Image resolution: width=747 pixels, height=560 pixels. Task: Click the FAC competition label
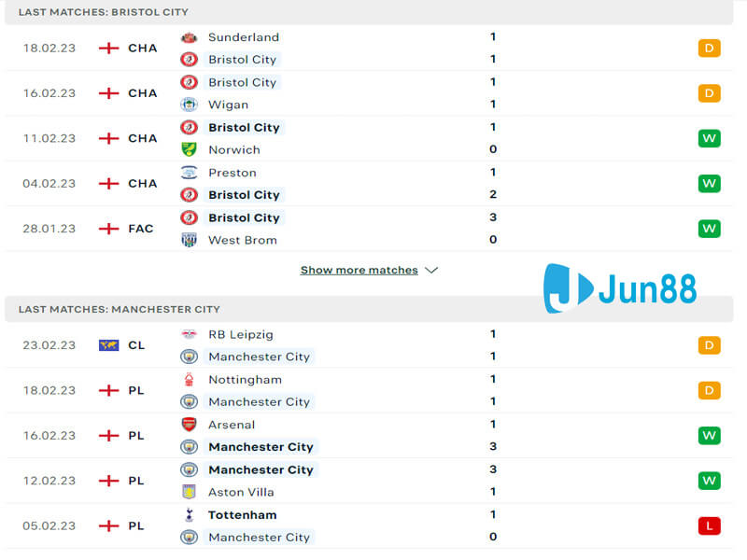(141, 229)
